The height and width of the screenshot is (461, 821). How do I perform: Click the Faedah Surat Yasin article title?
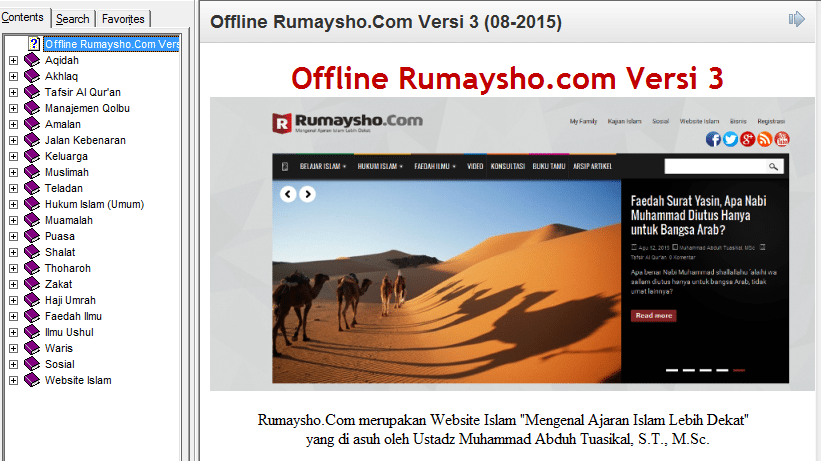click(x=698, y=215)
